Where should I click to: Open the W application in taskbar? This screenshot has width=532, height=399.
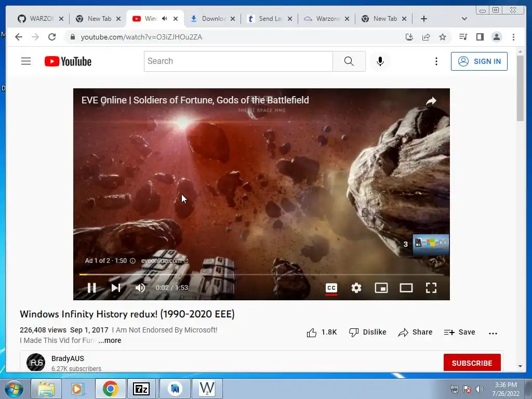point(207,389)
